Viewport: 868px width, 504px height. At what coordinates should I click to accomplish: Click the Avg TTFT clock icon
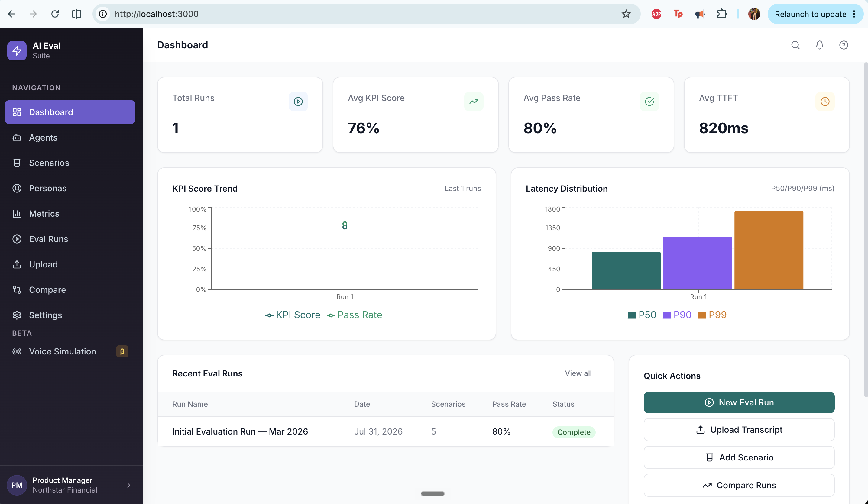pos(824,102)
